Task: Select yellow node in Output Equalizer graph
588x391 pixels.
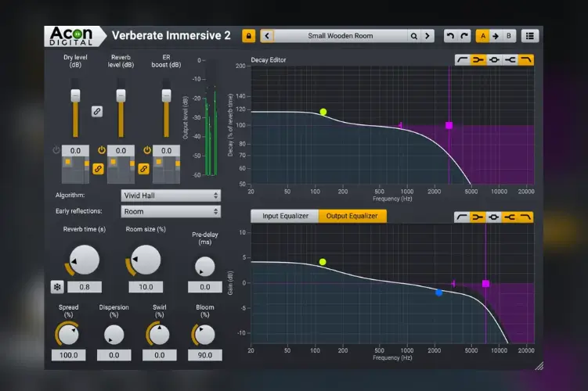Action: (323, 262)
